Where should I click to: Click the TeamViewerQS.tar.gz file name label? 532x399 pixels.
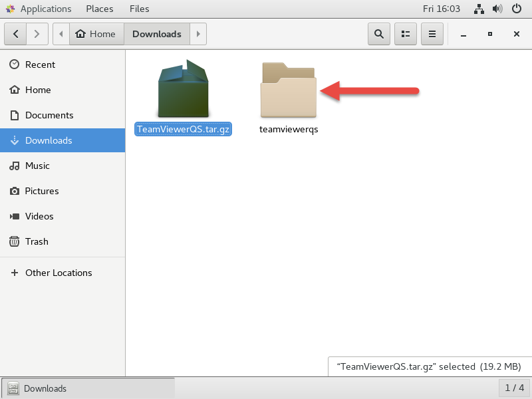coord(184,129)
